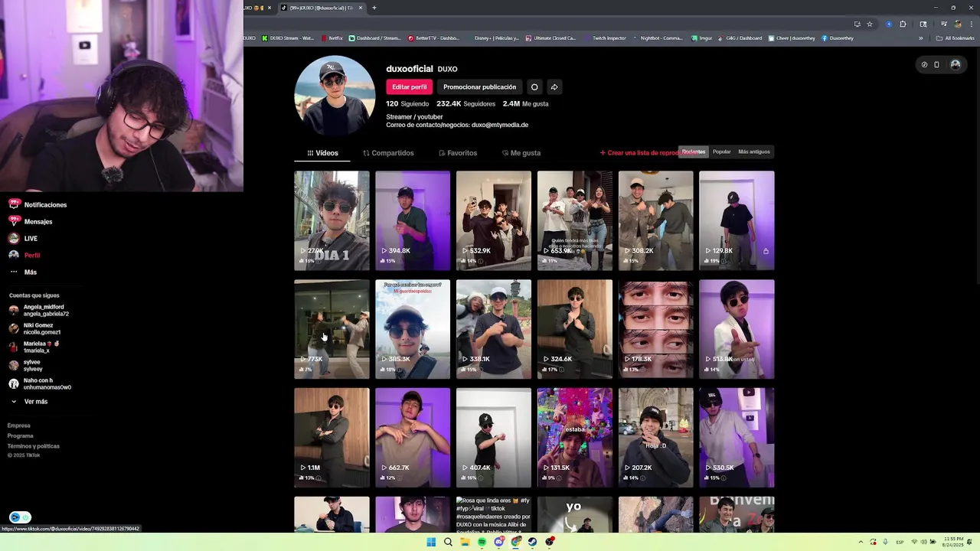Open the video with 394.8K views
Viewport: 980px width, 551px height.
413,220
